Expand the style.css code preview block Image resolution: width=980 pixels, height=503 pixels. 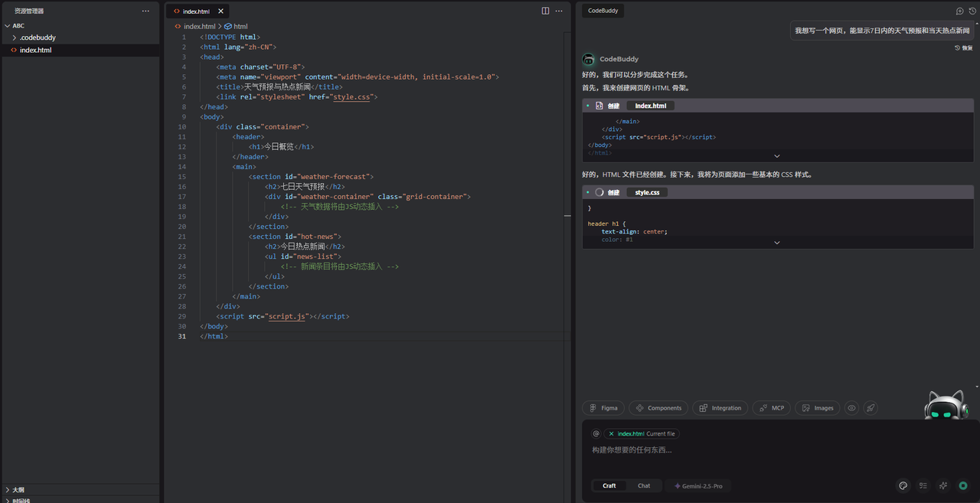(x=777, y=243)
